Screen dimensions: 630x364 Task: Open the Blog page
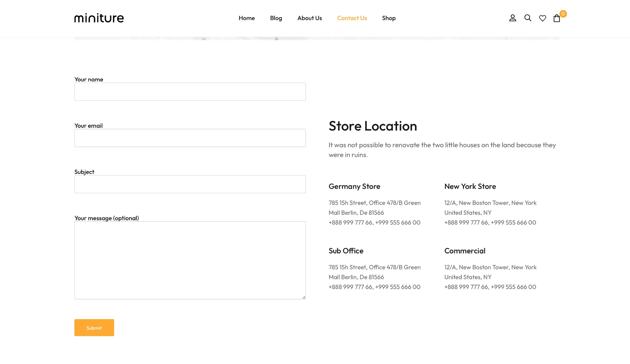tap(276, 18)
